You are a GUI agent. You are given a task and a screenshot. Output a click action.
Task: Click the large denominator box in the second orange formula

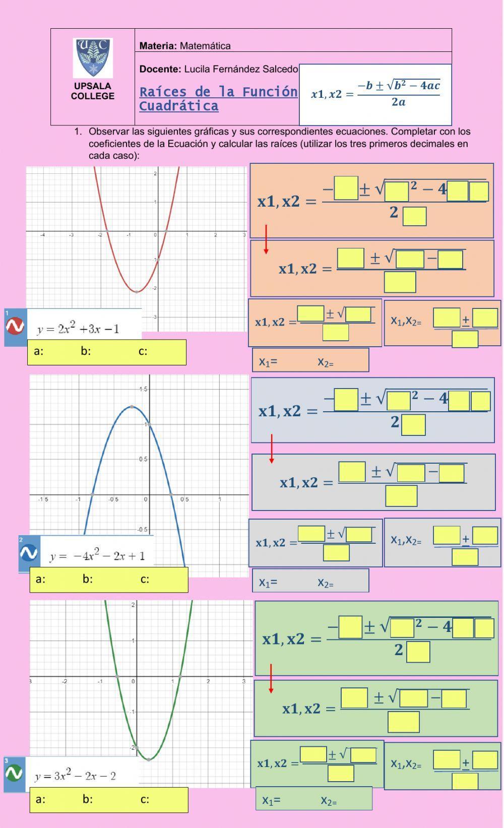400,282
